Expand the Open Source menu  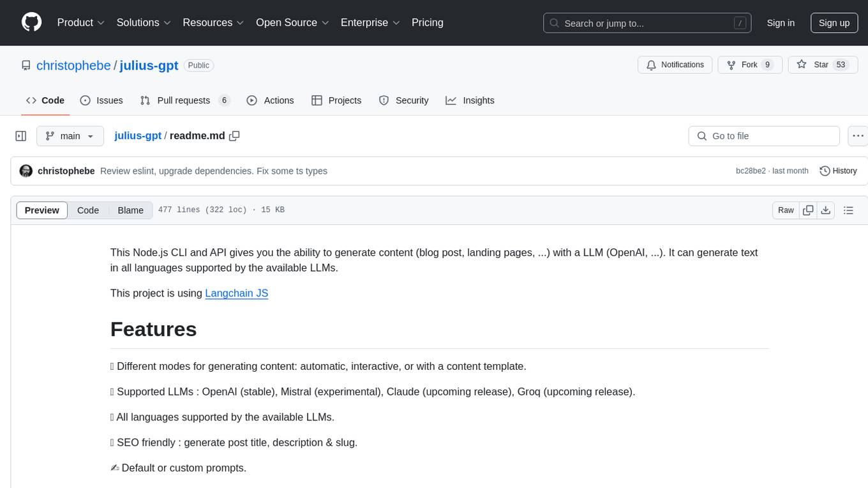point(292,22)
